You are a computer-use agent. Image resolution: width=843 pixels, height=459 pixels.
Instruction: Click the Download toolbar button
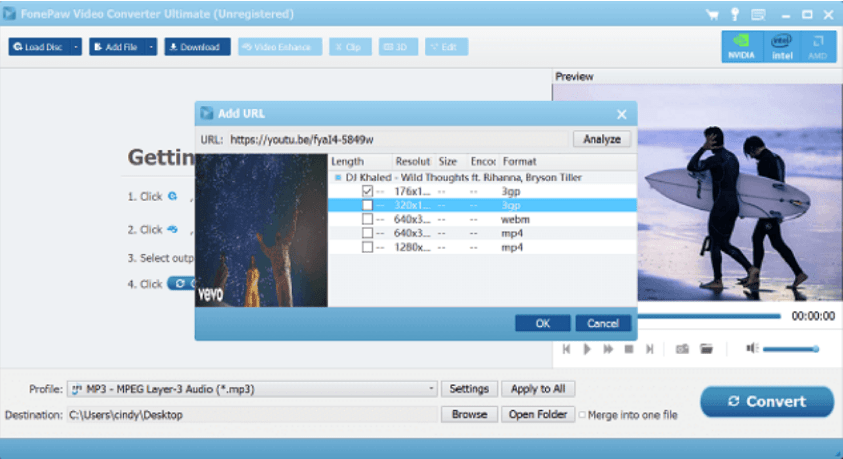[197, 47]
